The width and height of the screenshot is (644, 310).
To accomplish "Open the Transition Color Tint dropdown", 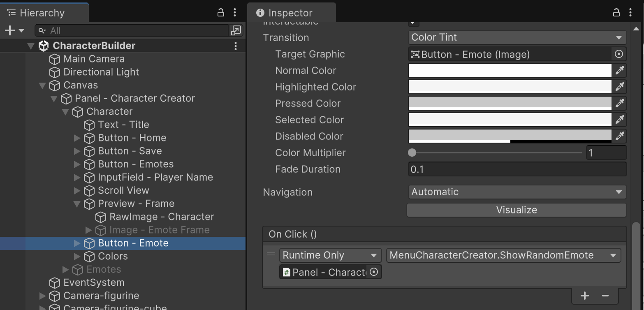I will (517, 37).
